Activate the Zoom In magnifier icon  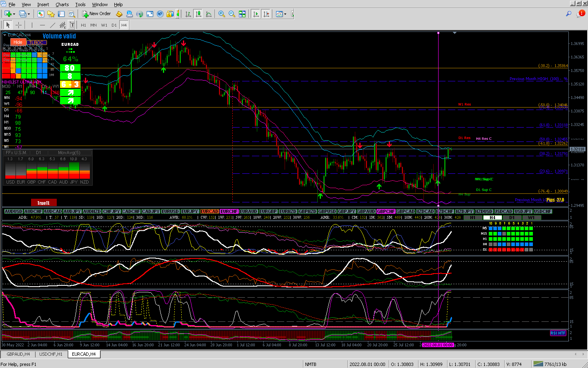pyautogui.click(x=221, y=14)
